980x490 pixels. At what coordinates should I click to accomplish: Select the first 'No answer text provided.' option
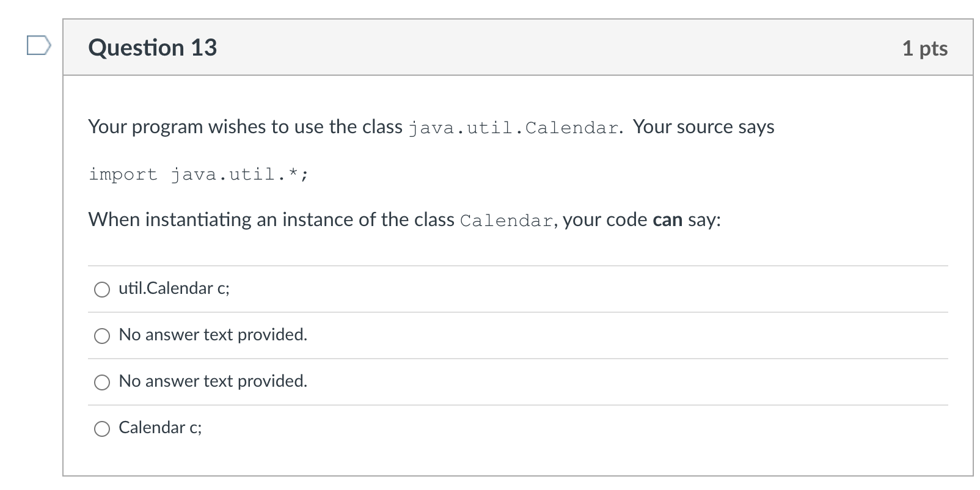101,335
